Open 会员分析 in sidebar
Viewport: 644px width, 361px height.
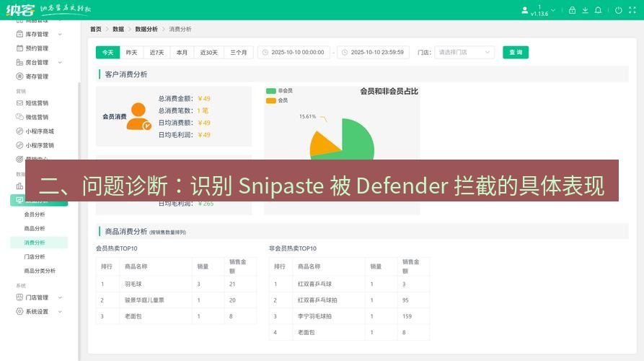click(35, 214)
